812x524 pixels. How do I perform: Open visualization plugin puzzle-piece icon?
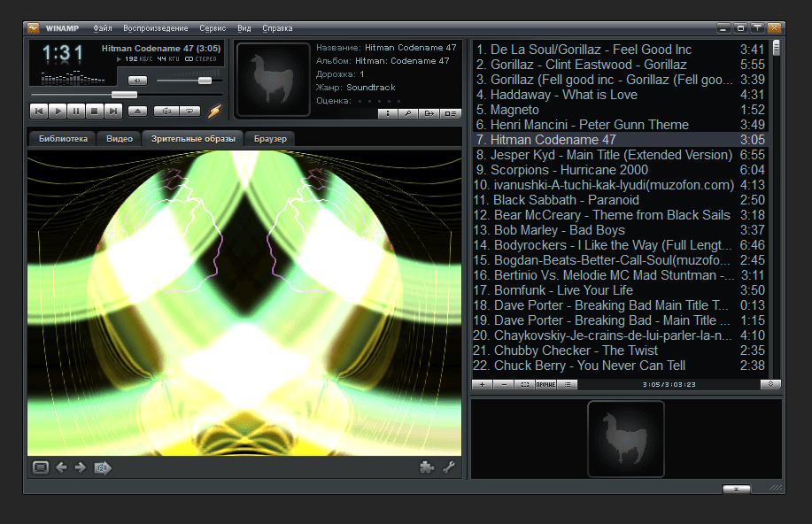[x=427, y=467]
